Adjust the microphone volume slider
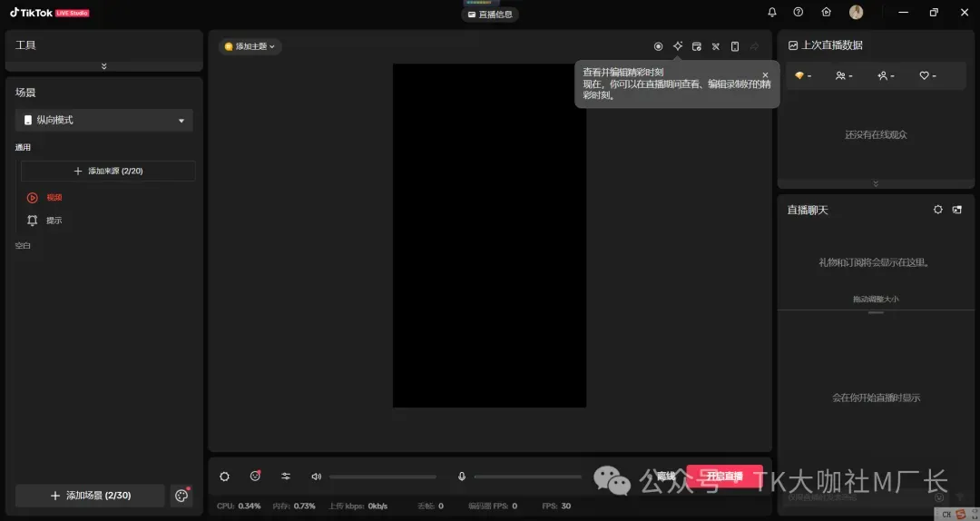The image size is (980, 521). (x=527, y=477)
